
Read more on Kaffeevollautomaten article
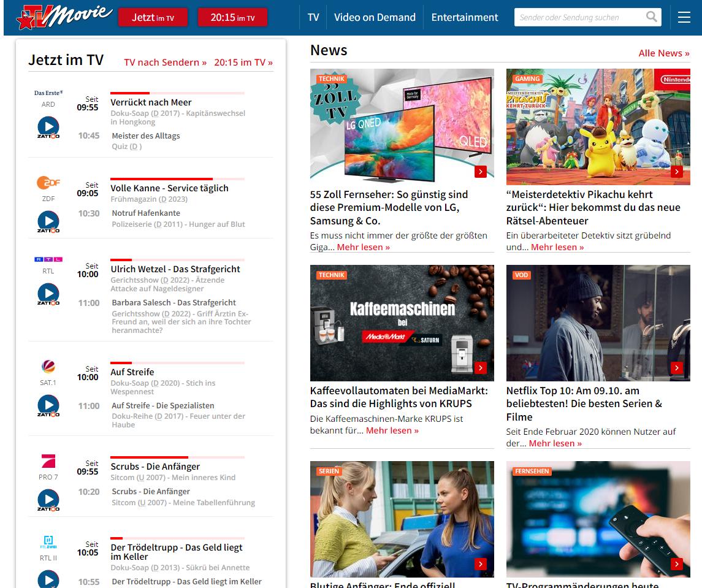(392, 430)
